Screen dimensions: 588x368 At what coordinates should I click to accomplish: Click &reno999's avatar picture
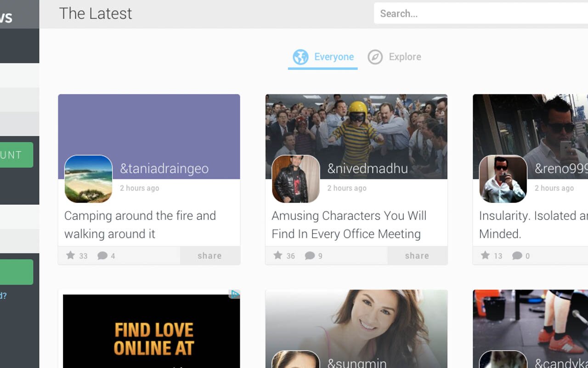coord(503,179)
